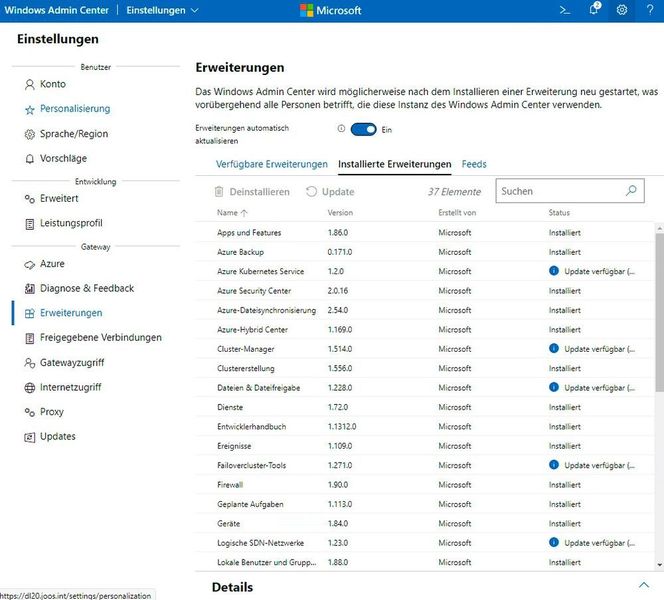Click the Personalisierung star icon
Image resolution: width=664 pixels, height=600 pixels.
pyautogui.click(x=30, y=110)
